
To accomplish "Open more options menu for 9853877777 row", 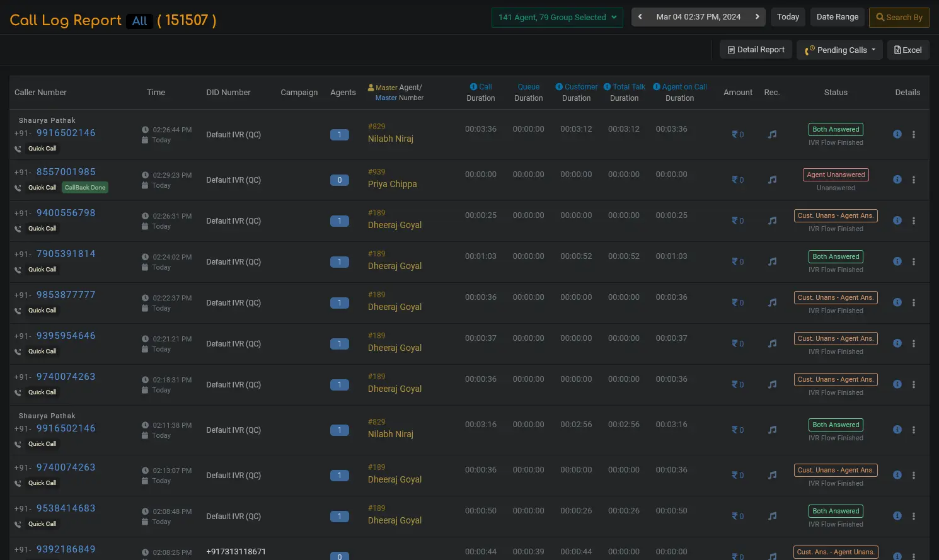I will (x=914, y=302).
